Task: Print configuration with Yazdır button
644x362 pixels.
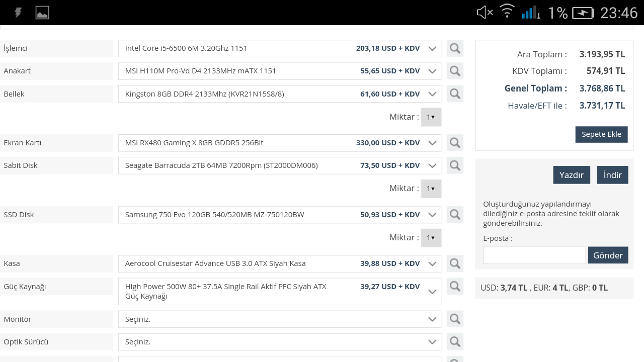Action: [572, 175]
